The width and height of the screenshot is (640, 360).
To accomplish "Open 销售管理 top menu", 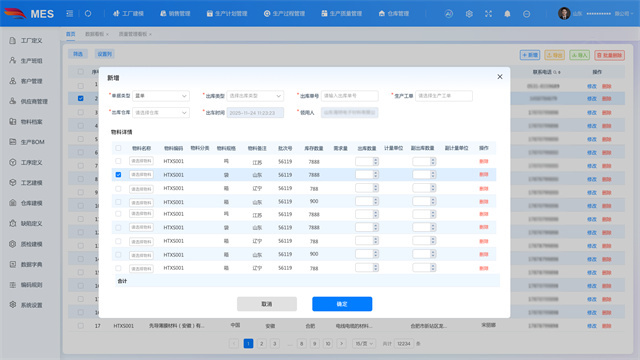I will coord(175,13).
